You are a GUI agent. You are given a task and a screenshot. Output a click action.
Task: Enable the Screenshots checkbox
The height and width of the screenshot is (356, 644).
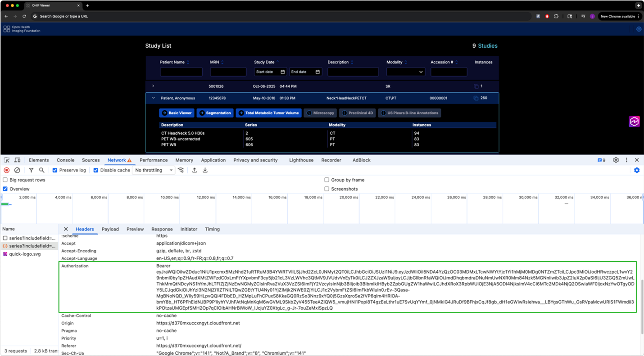coord(327,189)
